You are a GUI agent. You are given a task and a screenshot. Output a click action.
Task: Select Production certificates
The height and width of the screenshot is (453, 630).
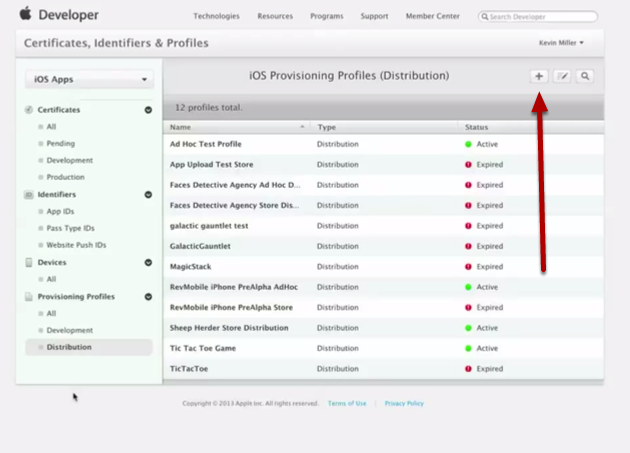[65, 177]
